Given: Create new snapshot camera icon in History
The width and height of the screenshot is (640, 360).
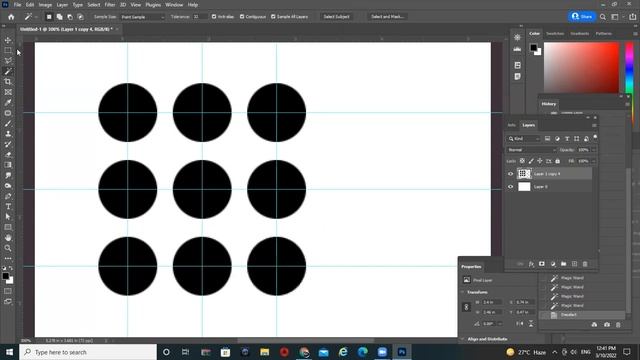Looking at the screenshot, I should (x=607, y=324).
